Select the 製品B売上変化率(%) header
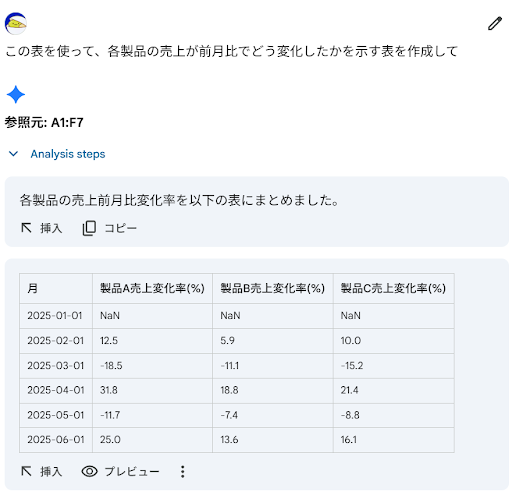The width and height of the screenshot is (512, 492). (x=273, y=288)
